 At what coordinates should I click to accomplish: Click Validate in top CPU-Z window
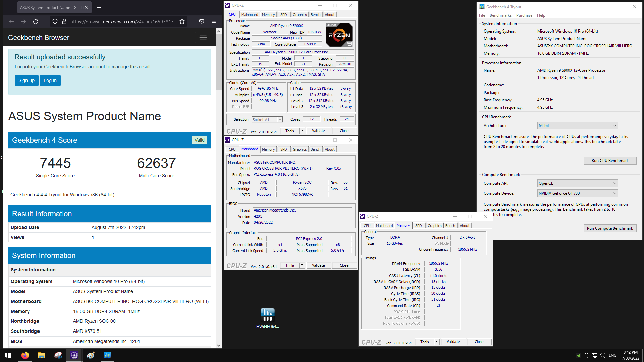(318, 131)
